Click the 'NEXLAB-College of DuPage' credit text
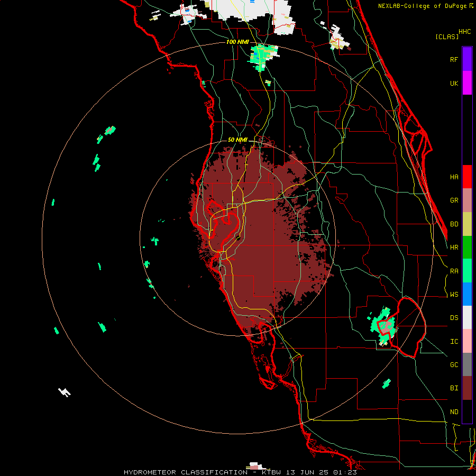The image size is (476, 476). 422,6
